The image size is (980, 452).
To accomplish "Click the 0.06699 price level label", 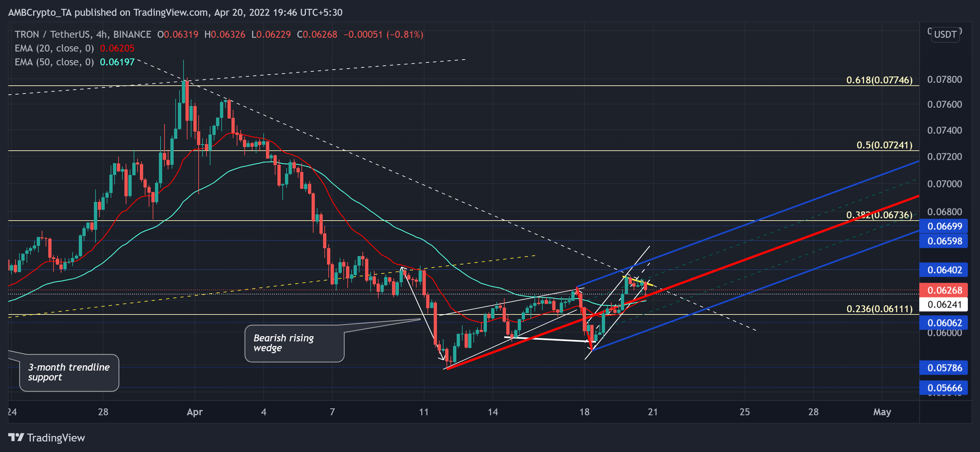I will tap(944, 226).
